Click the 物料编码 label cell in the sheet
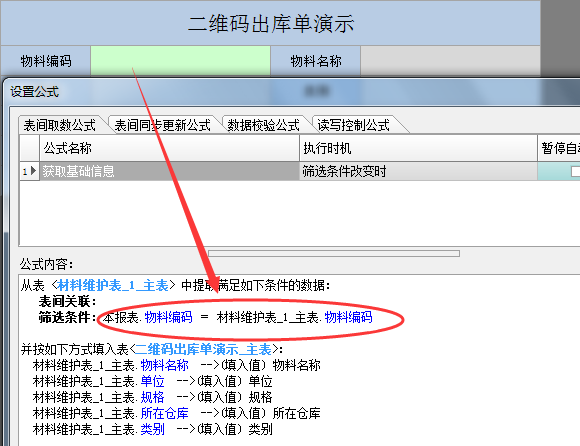This screenshot has height=446, width=580. (46, 61)
